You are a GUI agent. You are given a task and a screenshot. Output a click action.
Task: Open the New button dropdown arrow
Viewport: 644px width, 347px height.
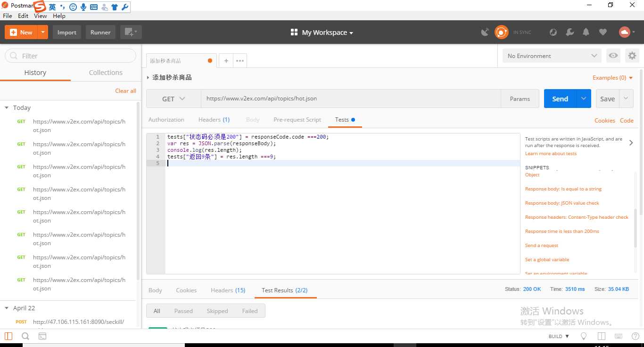point(43,32)
